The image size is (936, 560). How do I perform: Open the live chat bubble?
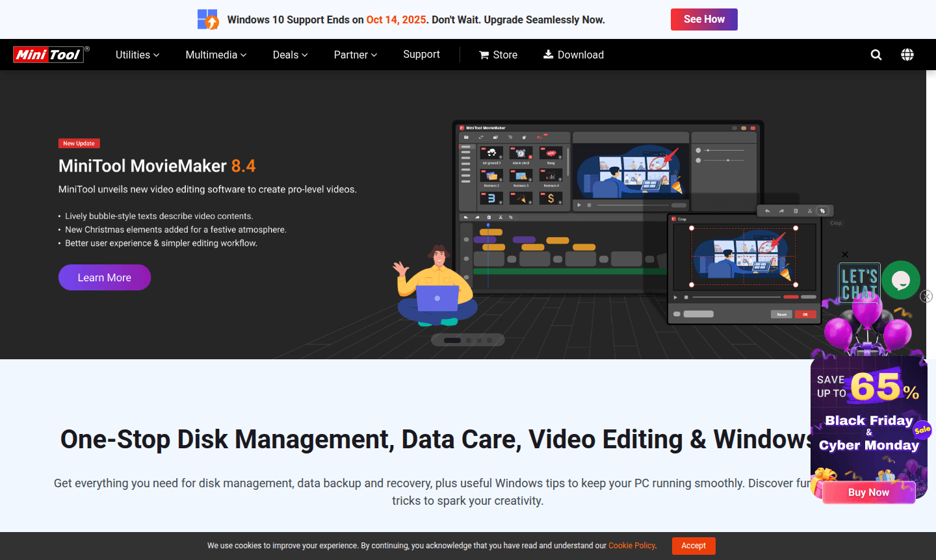point(901,280)
